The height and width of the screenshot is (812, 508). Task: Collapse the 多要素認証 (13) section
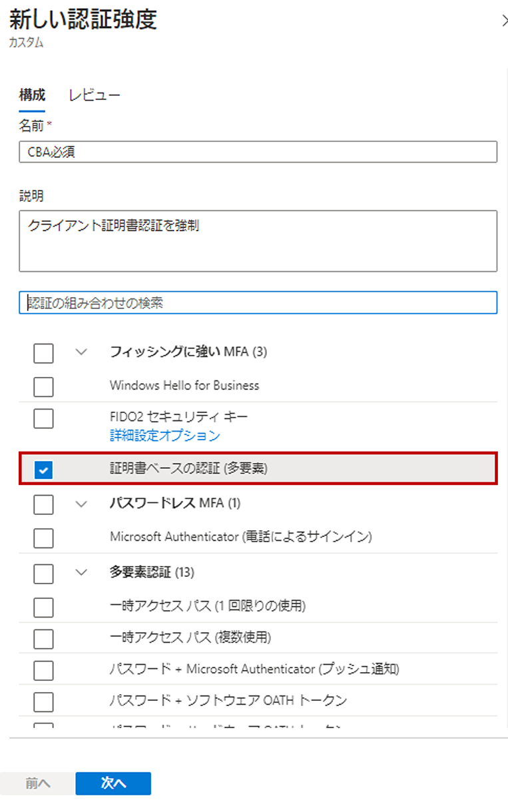(82, 572)
